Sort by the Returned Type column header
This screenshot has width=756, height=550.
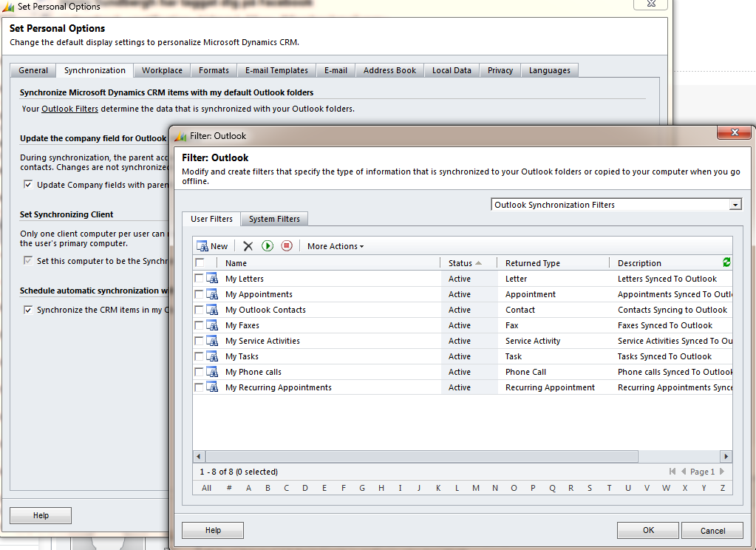tap(553, 263)
